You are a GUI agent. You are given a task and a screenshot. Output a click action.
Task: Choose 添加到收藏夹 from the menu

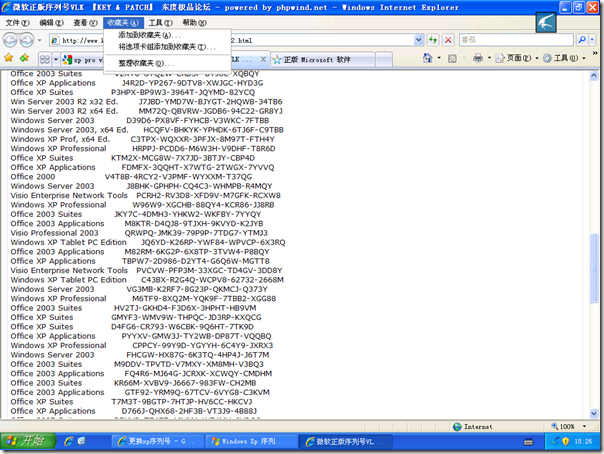click(167, 35)
